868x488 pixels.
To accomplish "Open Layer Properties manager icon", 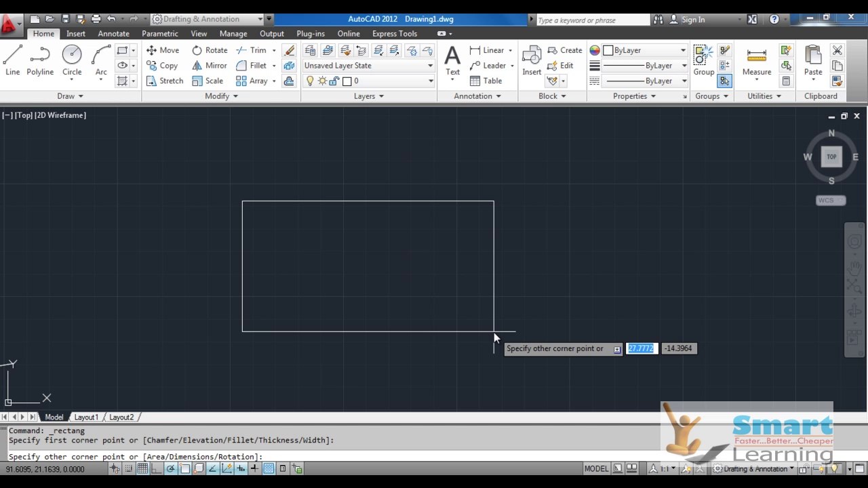I will pyautogui.click(x=311, y=50).
